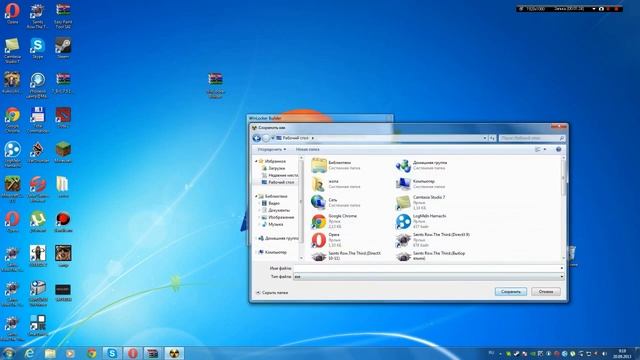Select Загрузки in the navigation pane
Screen dimensions: 640x360
coord(273,168)
